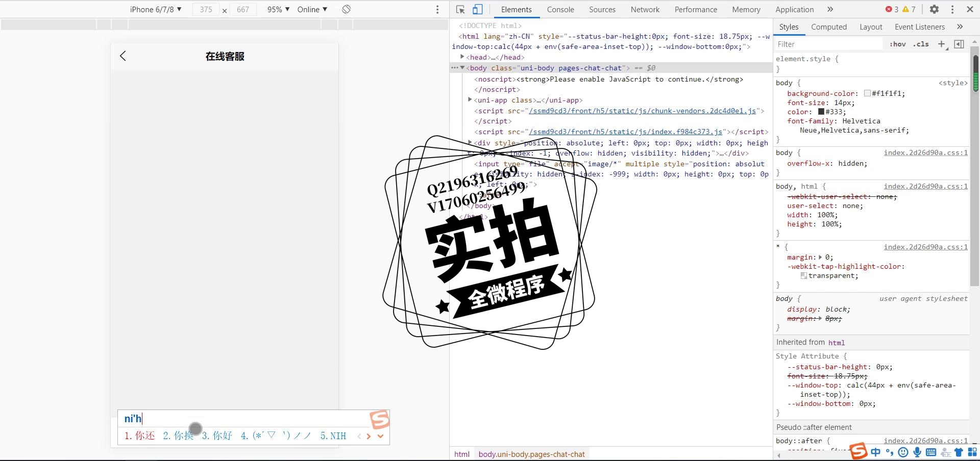Click Sogou logo on candidate window
Image resolution: width=980 pixels, height=461 pixels.
point(379,419)
